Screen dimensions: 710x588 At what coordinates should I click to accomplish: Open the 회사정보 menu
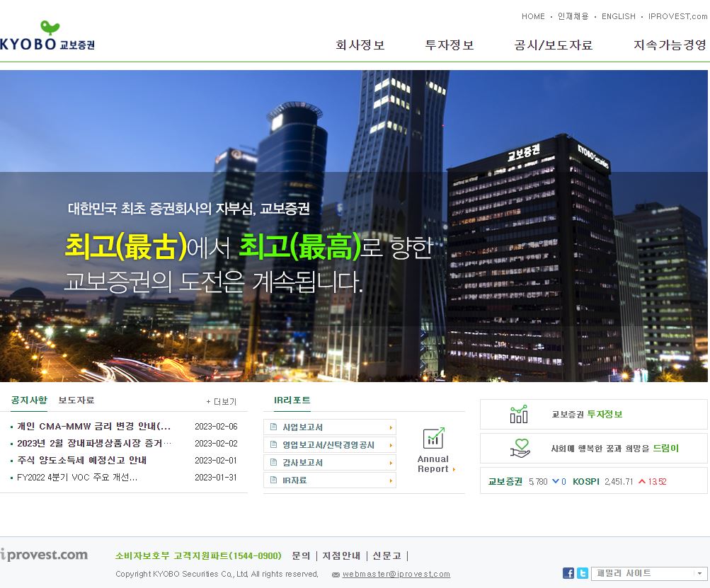360,45
